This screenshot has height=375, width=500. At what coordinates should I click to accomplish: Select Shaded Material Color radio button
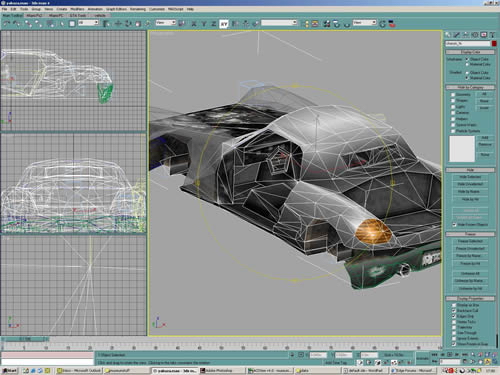(467, 78)
